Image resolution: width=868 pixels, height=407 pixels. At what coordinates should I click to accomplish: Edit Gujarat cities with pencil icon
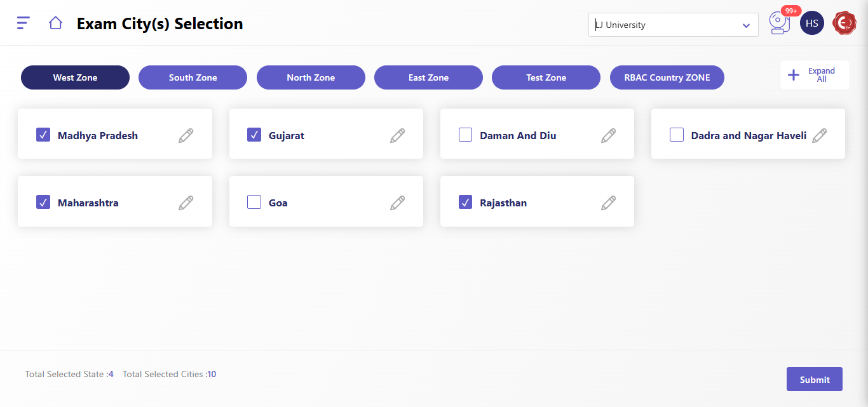tap(397, 135)
